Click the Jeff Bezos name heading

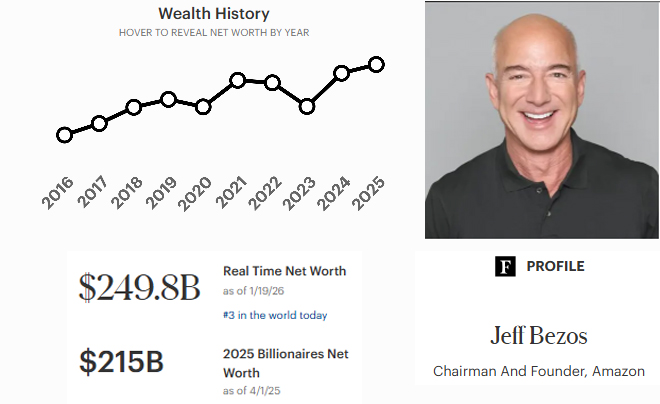point(540,335)
